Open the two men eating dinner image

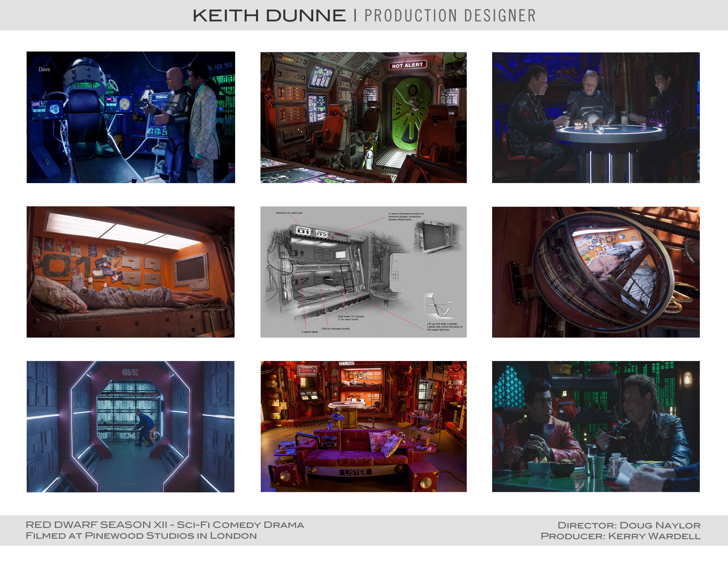[596, 427]
